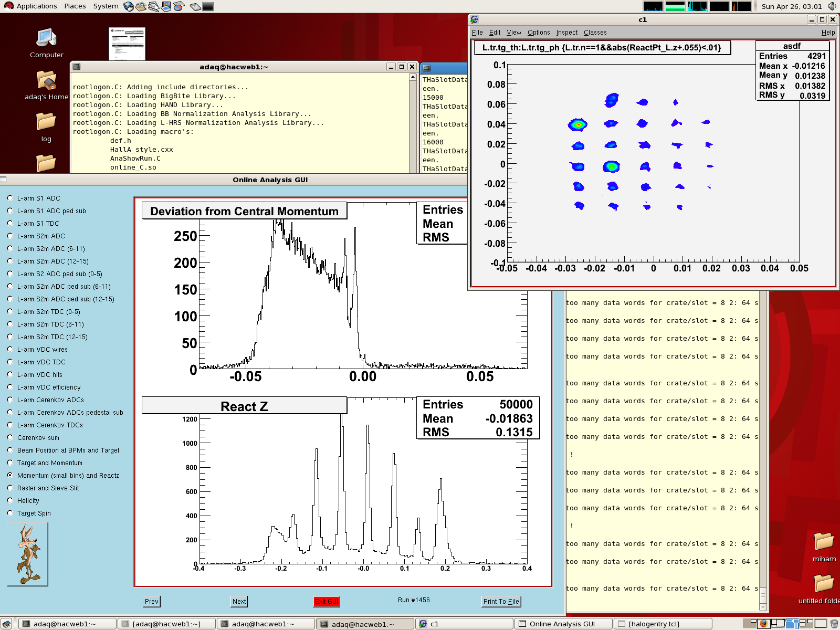Click the asdf statistics box in c1

792,70
